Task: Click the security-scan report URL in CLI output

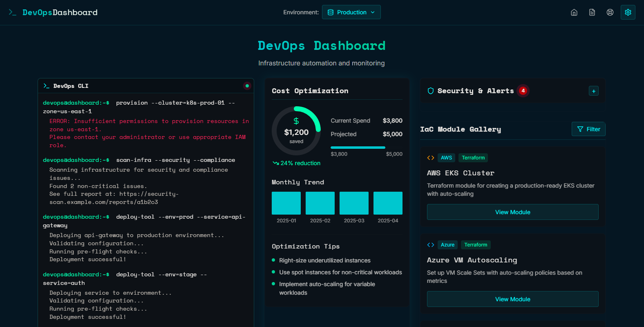Action: (114, 198)
